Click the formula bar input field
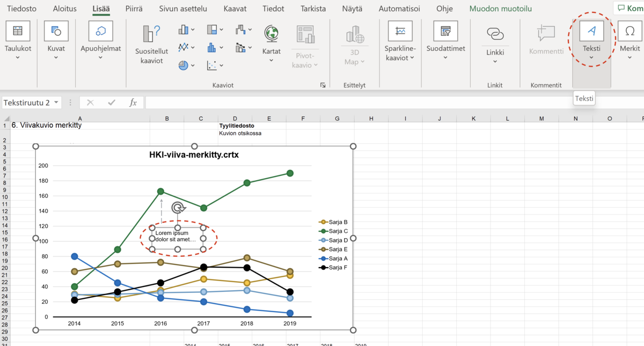Image resolution: width=644 pixels, height=346 pixels. pos(376,102)
